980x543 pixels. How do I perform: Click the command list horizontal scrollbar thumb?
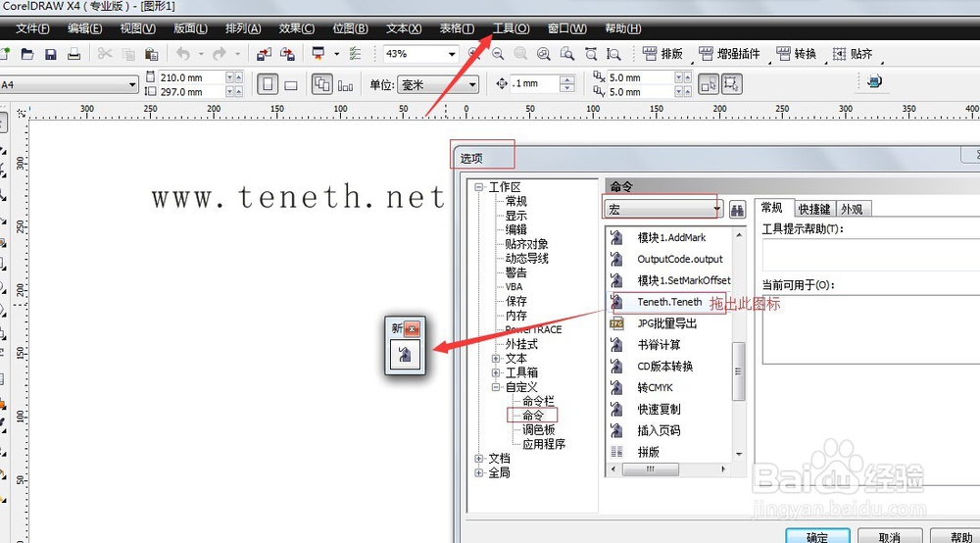pyautogui.click(x=651, y=469)
